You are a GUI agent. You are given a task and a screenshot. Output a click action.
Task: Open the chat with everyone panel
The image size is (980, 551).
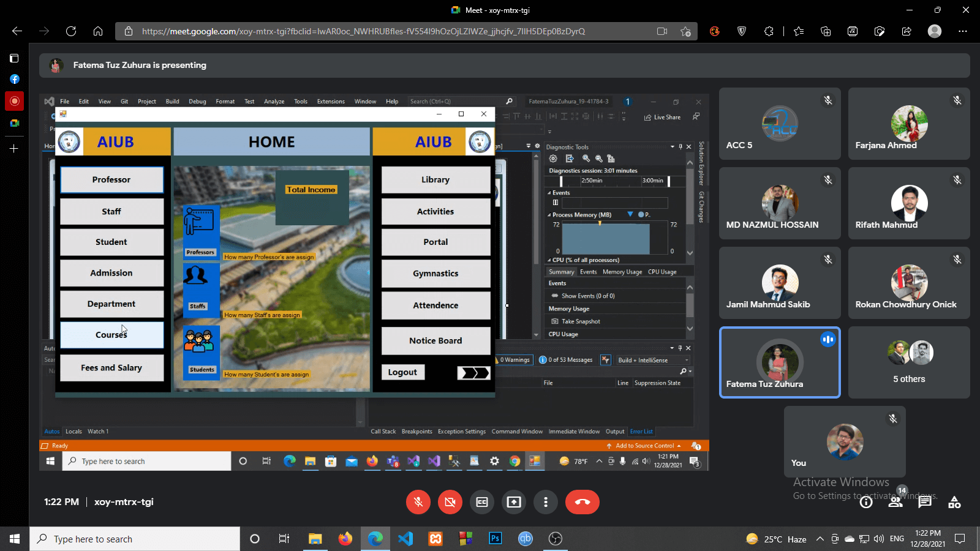pyautogui.click(x=925, y=502)
